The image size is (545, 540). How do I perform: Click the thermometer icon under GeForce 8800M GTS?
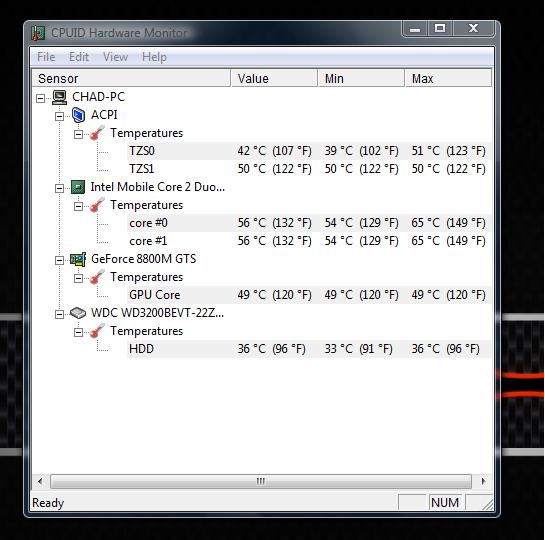97,277
